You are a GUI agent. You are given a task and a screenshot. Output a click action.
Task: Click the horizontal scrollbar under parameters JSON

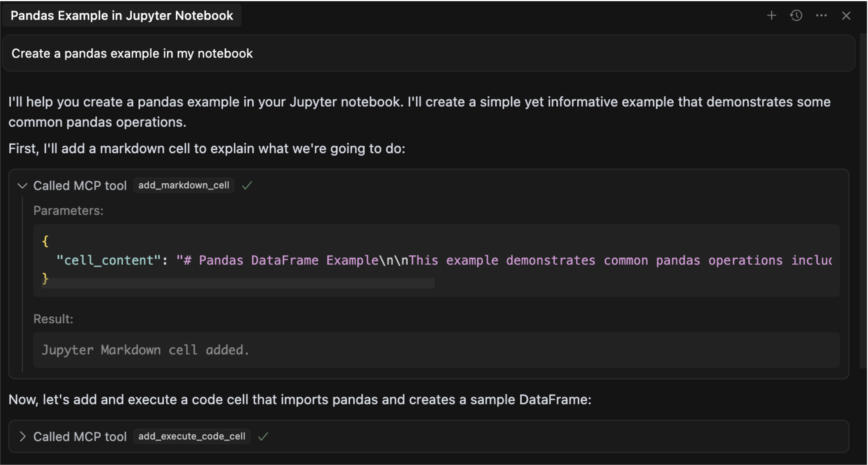pos(238,283)
